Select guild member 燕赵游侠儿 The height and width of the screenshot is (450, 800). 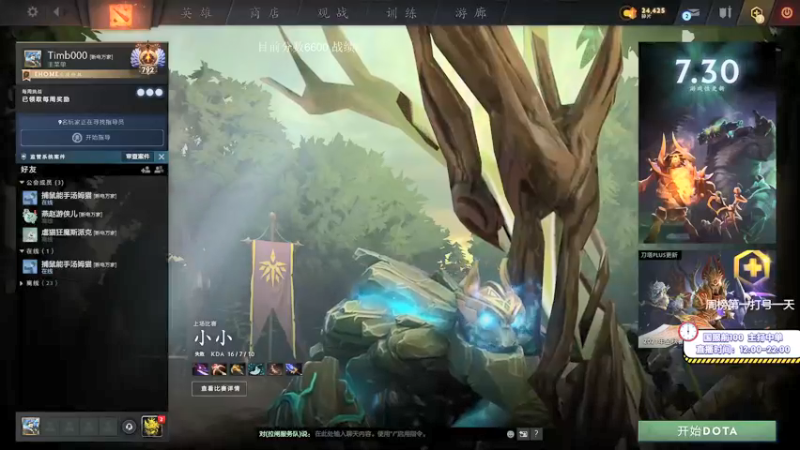(92, 216)
